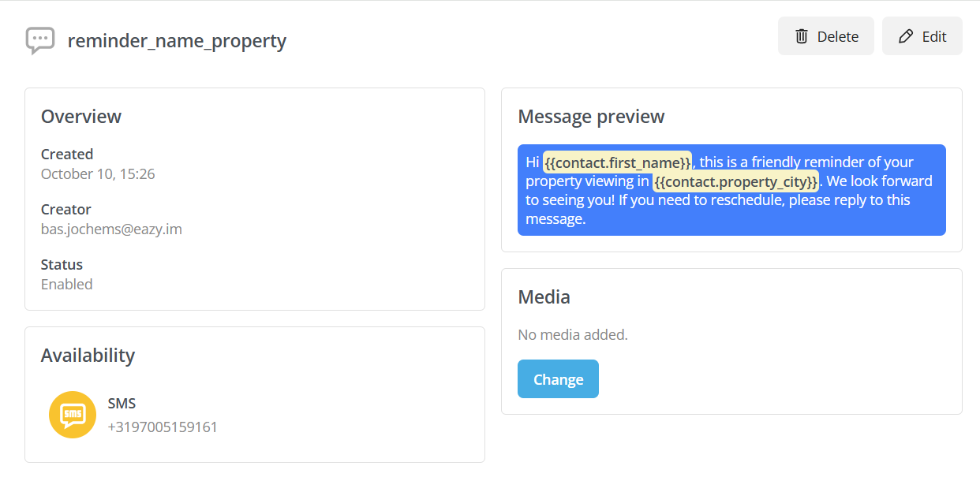Click the trash can icon

pyautogui.click(x=802, y=36)
